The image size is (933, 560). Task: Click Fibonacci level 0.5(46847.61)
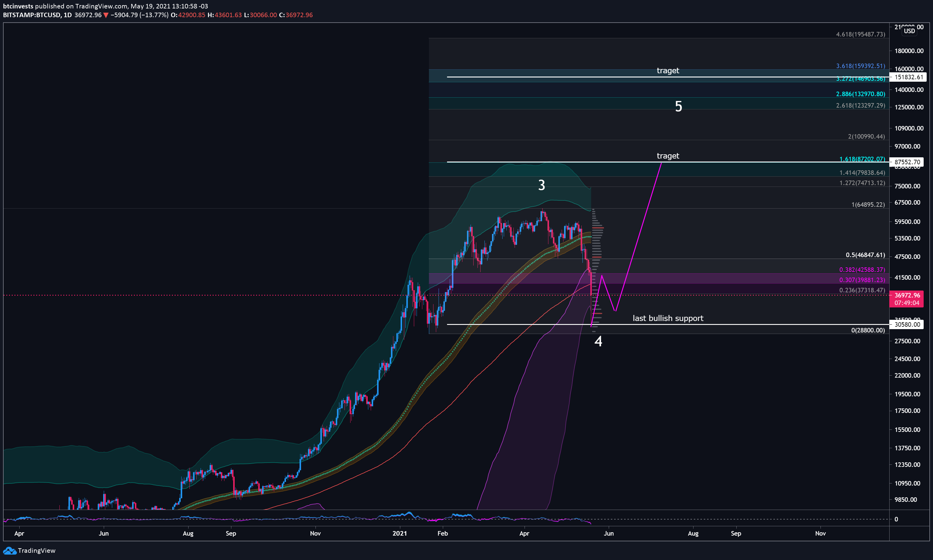click(865, 255)
